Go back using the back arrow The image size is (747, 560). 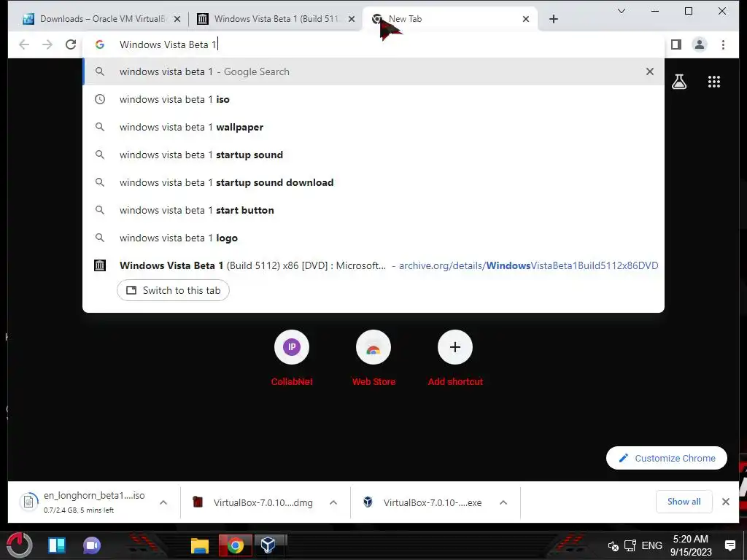click(x=24, y=44)
